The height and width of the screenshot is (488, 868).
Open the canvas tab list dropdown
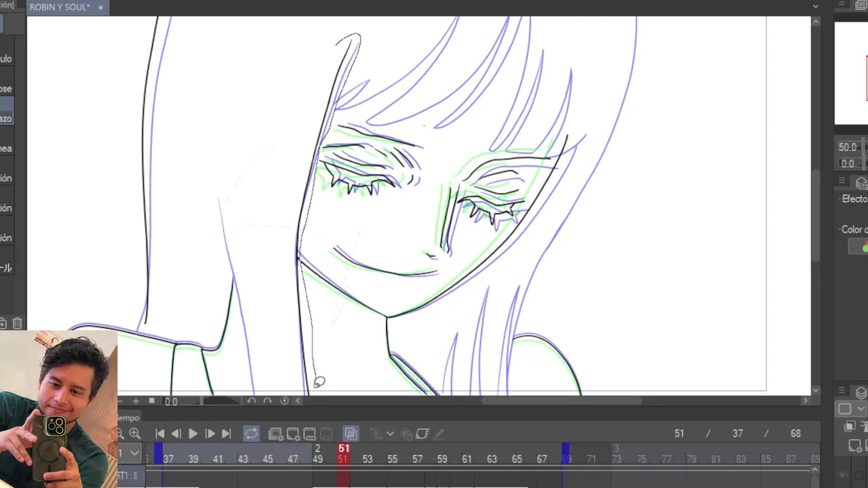pyautogui.click(x=816, y=6)
